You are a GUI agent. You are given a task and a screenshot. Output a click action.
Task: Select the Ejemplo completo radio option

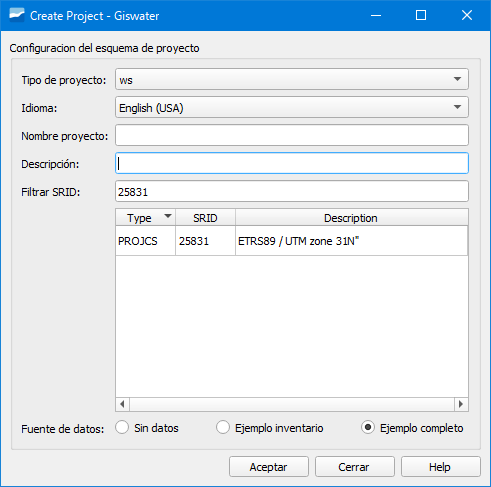(368, 428)
